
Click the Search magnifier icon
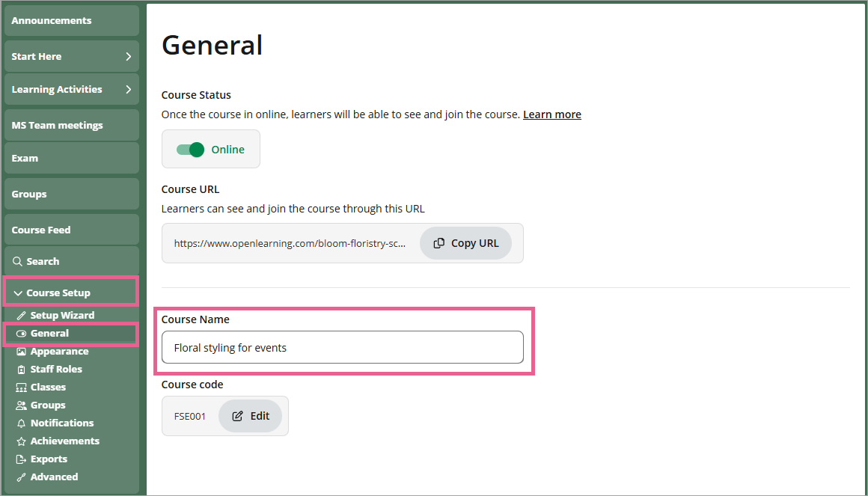tap(18, 262)
